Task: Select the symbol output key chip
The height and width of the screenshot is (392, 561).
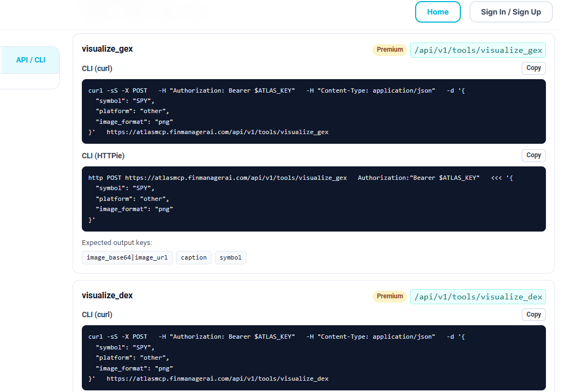Action: pos(230,258)
